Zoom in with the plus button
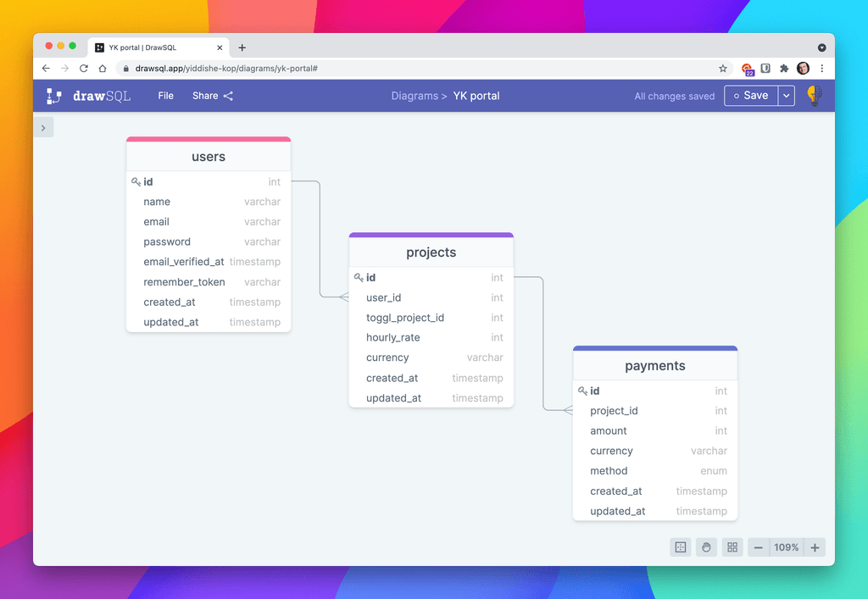868x599 pixels. pos(815,547)
